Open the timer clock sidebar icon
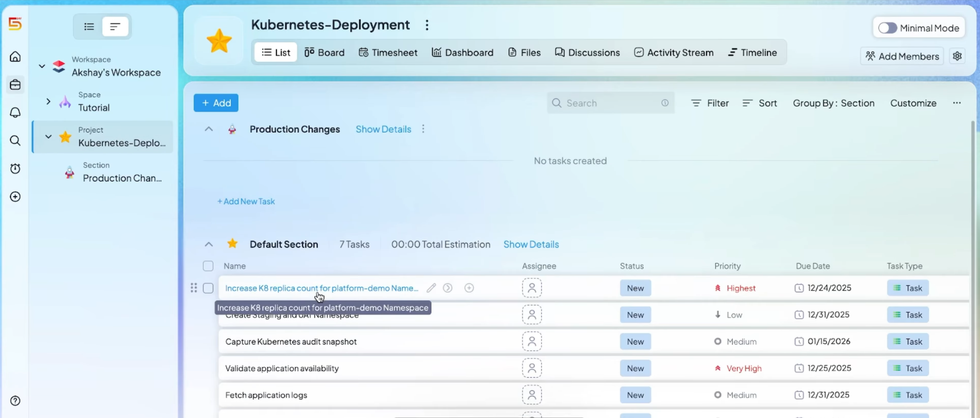 click(15, 168)
